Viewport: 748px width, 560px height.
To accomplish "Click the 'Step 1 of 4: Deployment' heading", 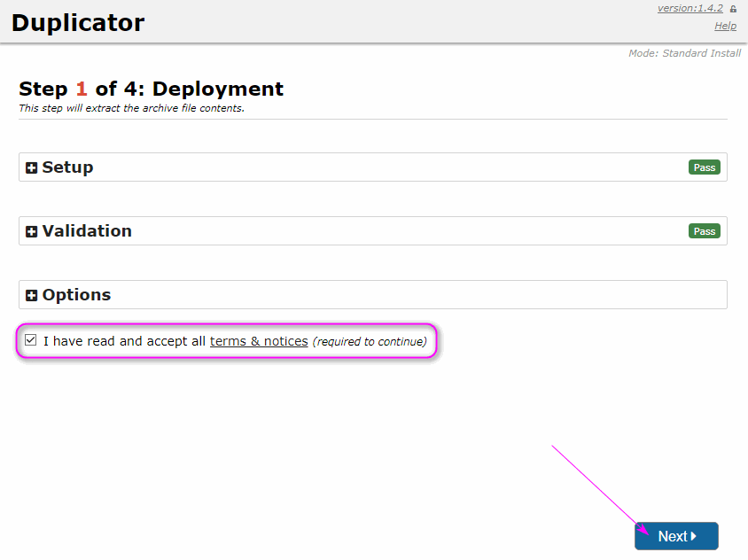I will [152, 89].
